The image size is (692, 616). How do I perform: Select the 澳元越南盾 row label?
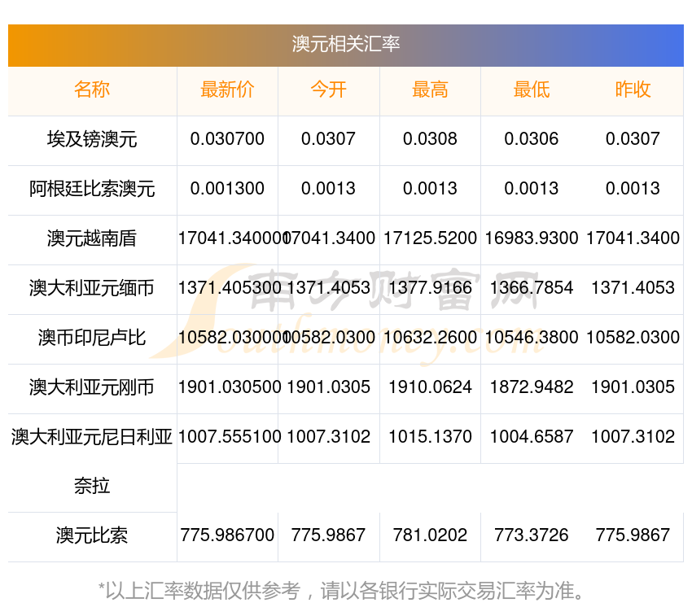coord(92,238)
